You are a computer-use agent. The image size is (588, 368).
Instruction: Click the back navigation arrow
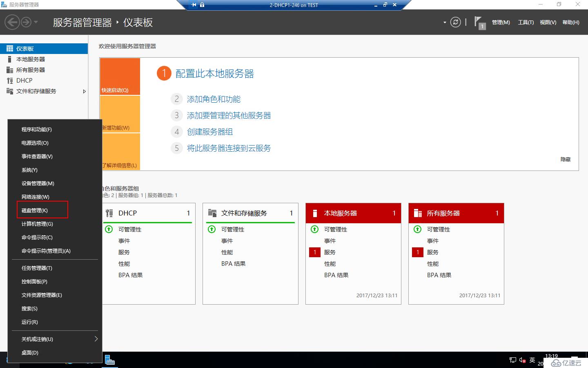point(13,22)
